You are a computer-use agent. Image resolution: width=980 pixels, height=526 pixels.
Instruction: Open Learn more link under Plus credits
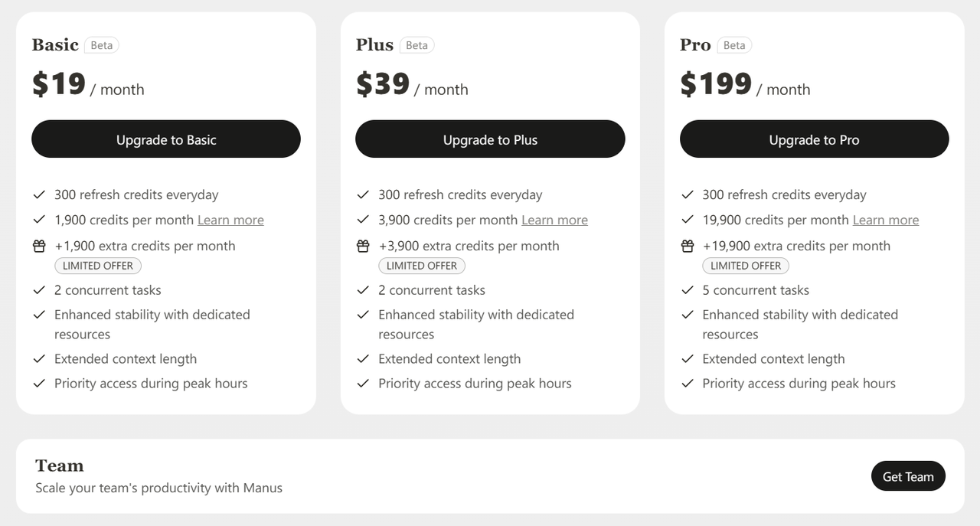(x=554, y=220)
